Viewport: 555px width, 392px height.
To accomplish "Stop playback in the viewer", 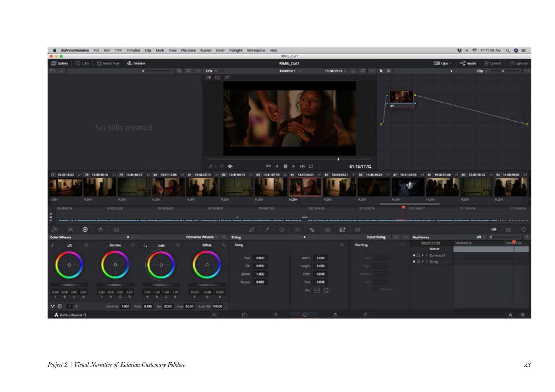I will click(285, 166).
